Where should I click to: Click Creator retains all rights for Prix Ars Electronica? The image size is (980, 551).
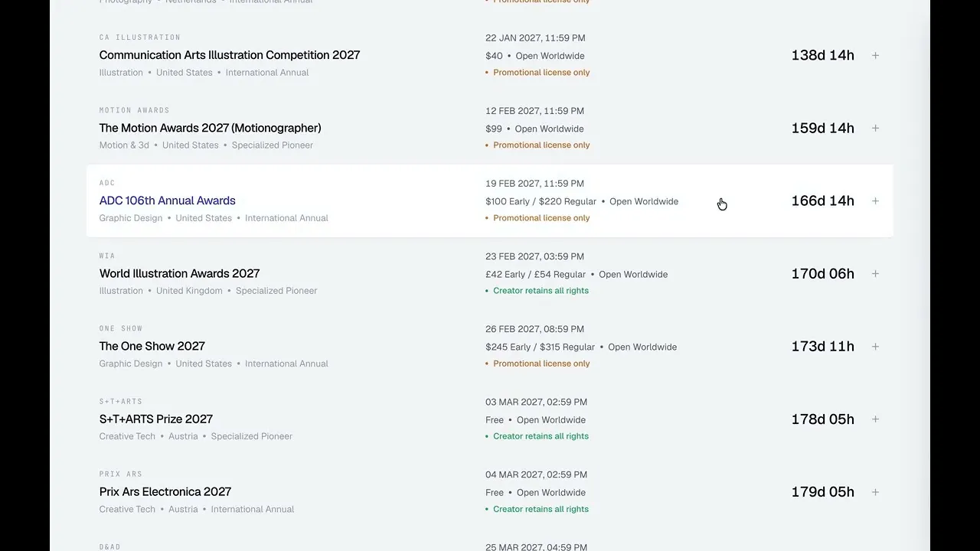[541, 509]
